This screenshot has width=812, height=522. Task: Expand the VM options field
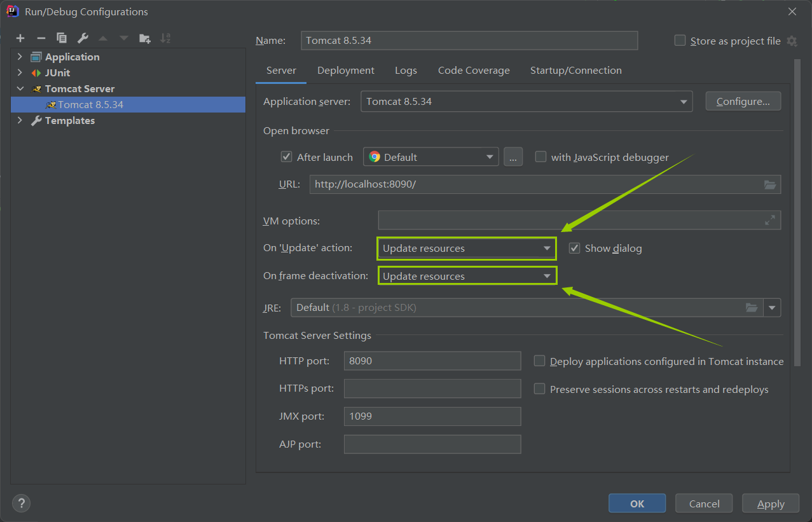click(x=770, y=220)
